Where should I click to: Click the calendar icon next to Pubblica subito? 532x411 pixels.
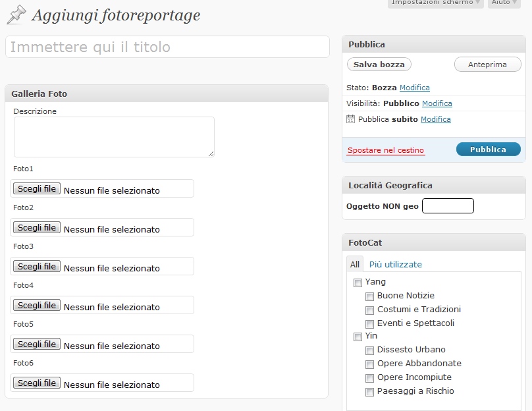tap(350, 119)
